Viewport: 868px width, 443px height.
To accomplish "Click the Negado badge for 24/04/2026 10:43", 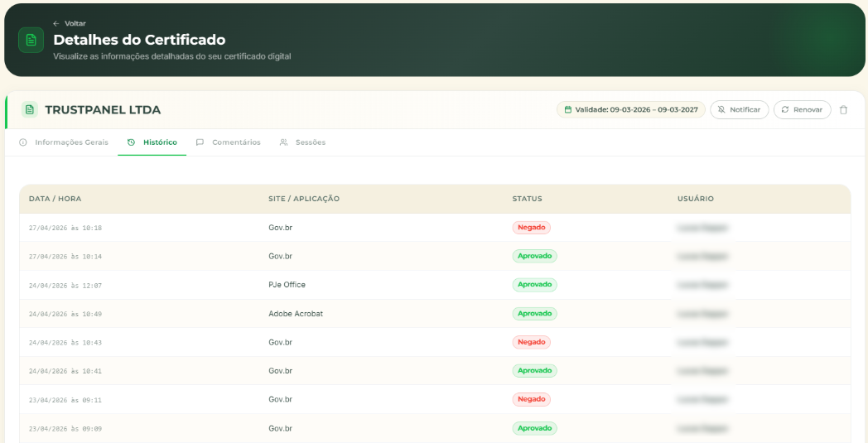I will (532, 342).
